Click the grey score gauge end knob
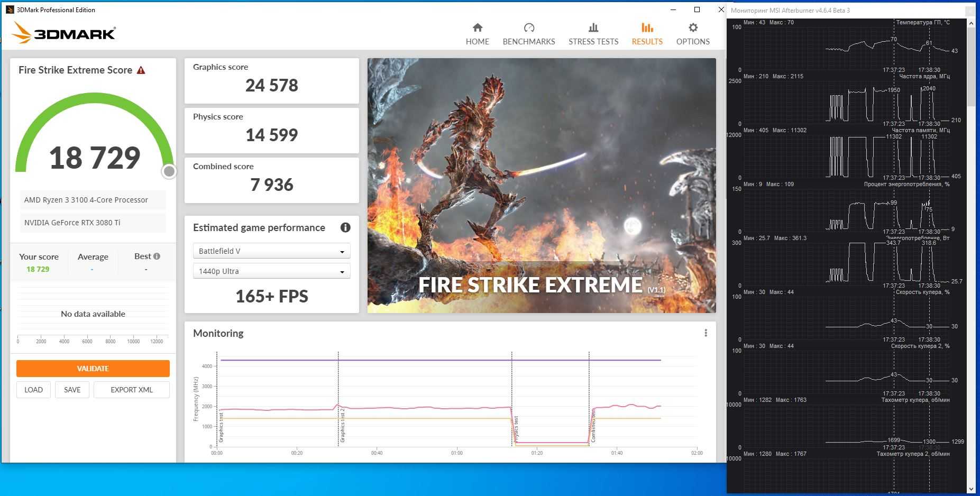 tap(169, 171)
